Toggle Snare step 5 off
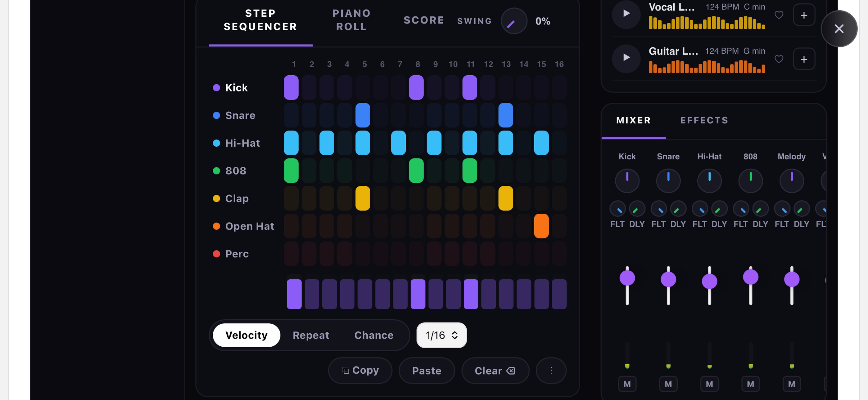868x400 pixels. coord(363,115)
